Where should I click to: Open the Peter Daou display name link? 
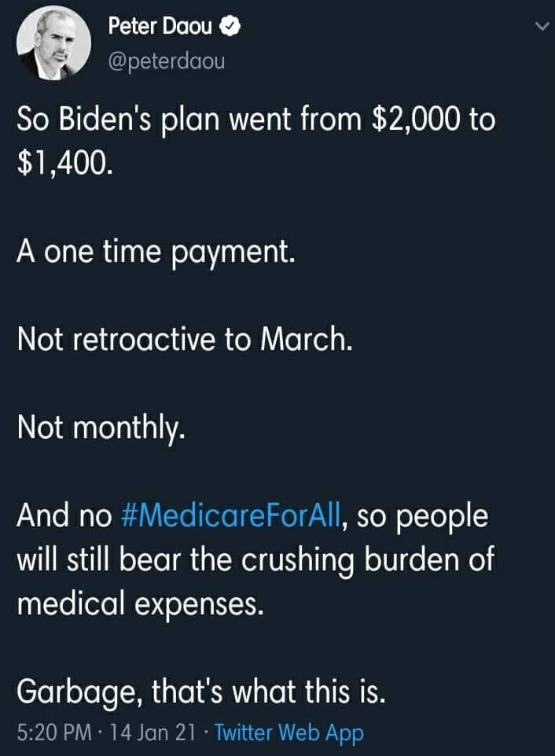click(x=160, y=26)
